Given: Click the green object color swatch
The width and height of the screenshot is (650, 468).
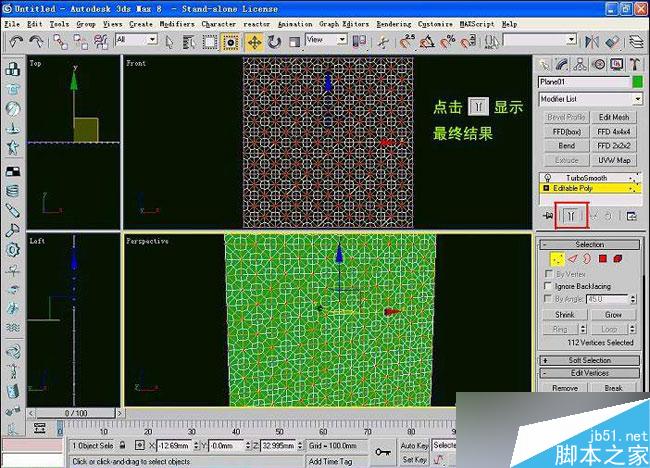Looking at the screenshot, I should [638, 82].
